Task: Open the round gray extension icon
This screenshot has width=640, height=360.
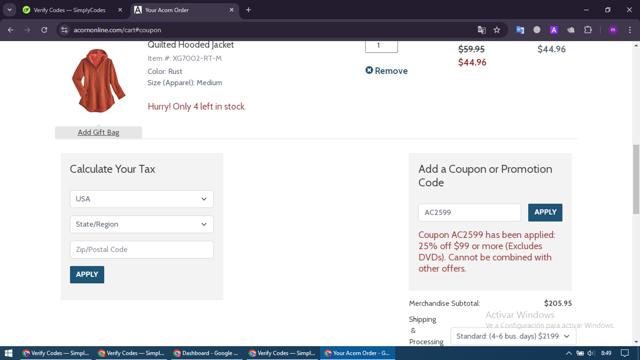Action: (537, 30)
